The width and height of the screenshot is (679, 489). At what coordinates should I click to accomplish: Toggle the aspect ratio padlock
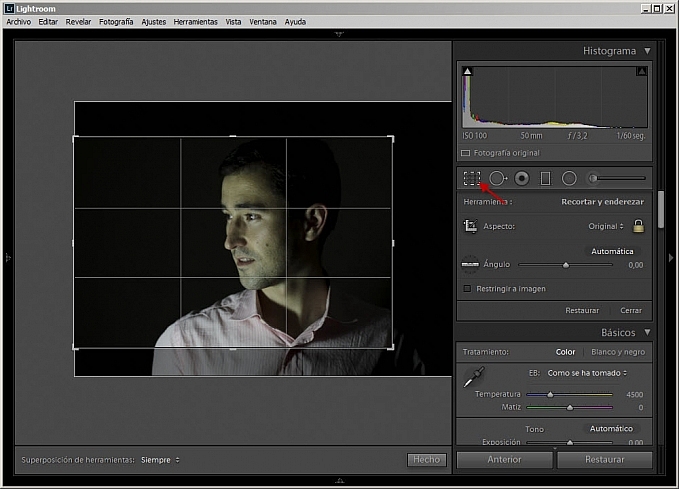pyautogui.click(x=638, y=226)
